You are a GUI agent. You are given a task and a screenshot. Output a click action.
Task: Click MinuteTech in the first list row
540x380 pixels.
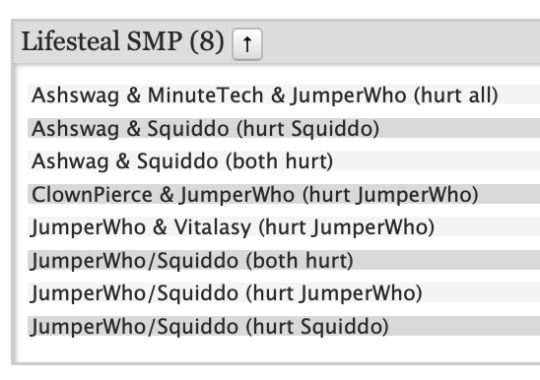(x=205, y=95)
